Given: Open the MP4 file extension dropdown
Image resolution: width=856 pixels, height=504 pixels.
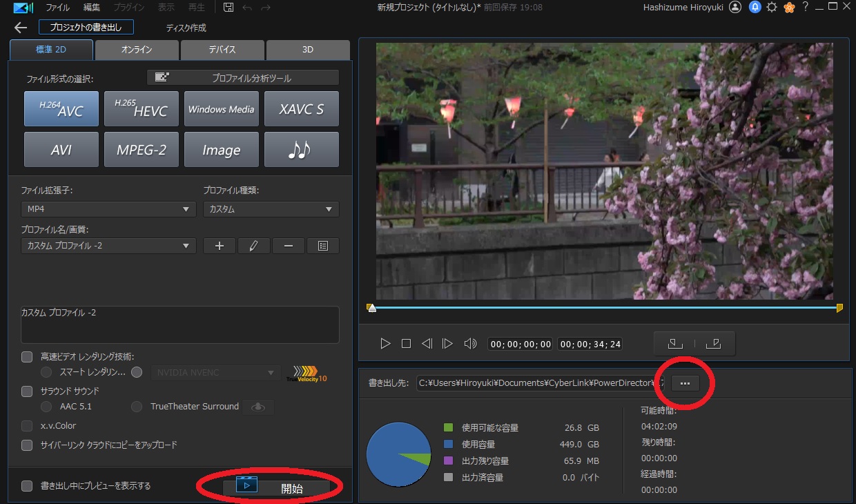Looking at the screenshot, I should pos(109,209).
